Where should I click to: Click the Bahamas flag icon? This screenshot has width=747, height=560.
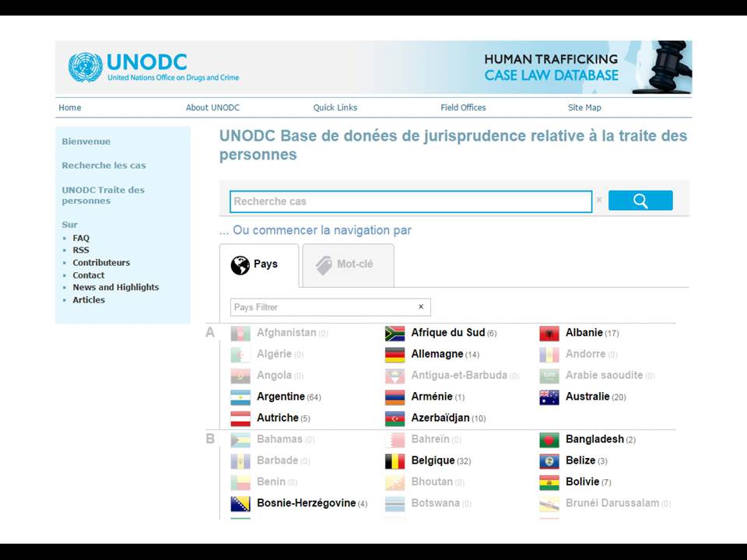240,440
